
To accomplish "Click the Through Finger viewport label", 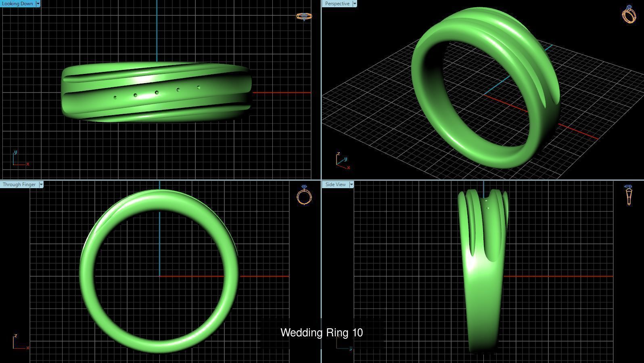I will tap(19, 185).
